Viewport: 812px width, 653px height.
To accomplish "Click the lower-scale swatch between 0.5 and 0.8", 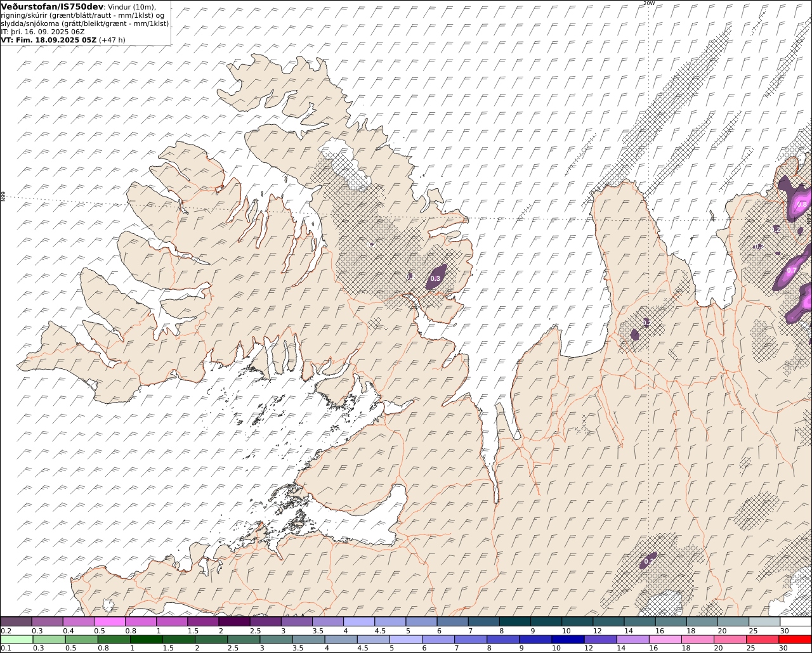I will coord(82,639).
